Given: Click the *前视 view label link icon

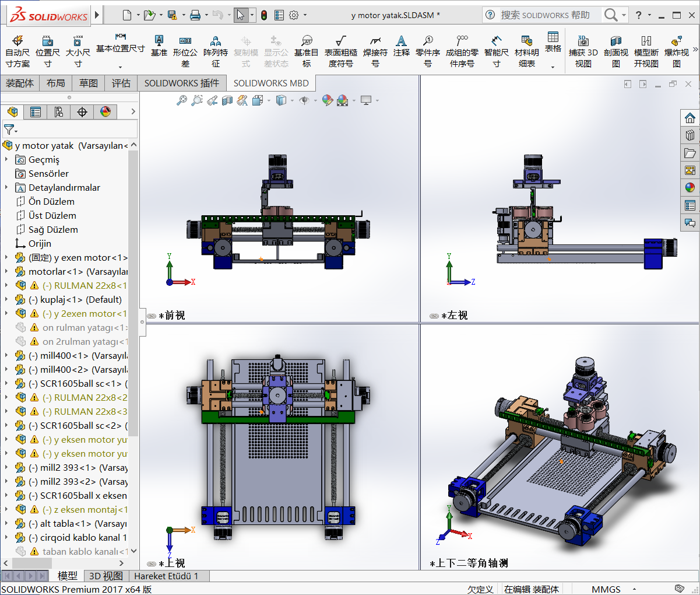Looking at the screenshot, I should pyautogui.click(x=152, y=316).
